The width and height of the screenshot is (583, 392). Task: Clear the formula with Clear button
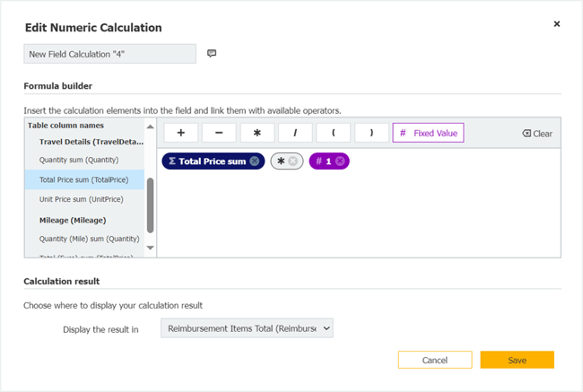tap(537, 134)
